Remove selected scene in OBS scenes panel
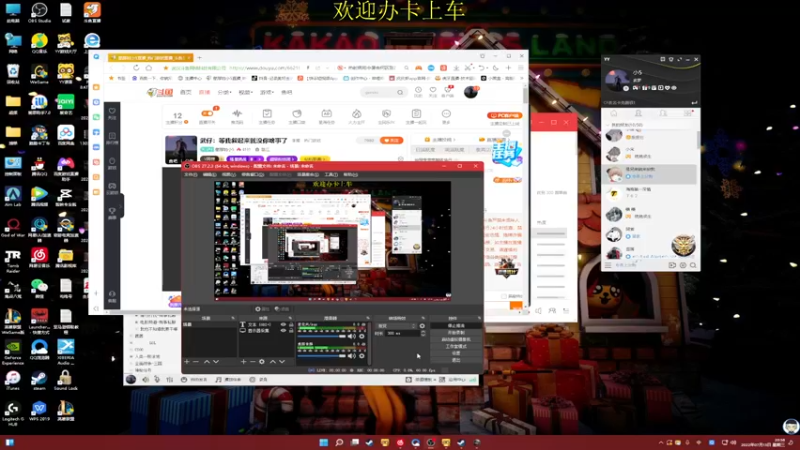Screen dimensions: 800x450 coord(196,362)
